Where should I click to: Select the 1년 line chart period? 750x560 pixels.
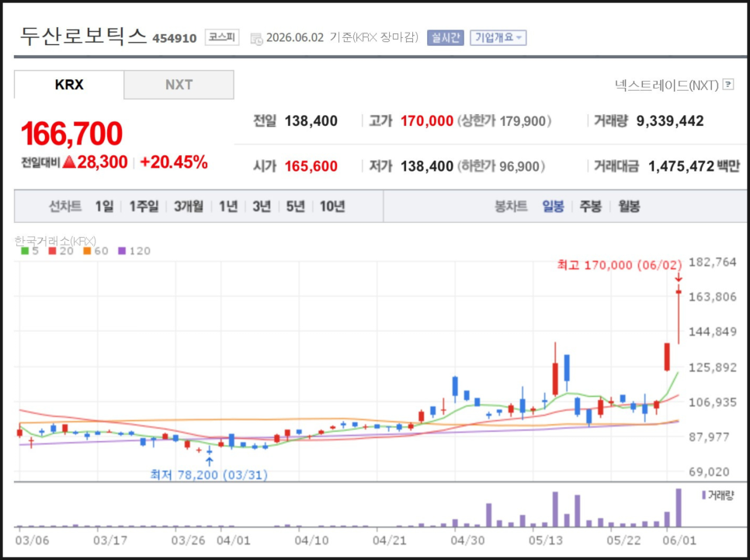228,207
